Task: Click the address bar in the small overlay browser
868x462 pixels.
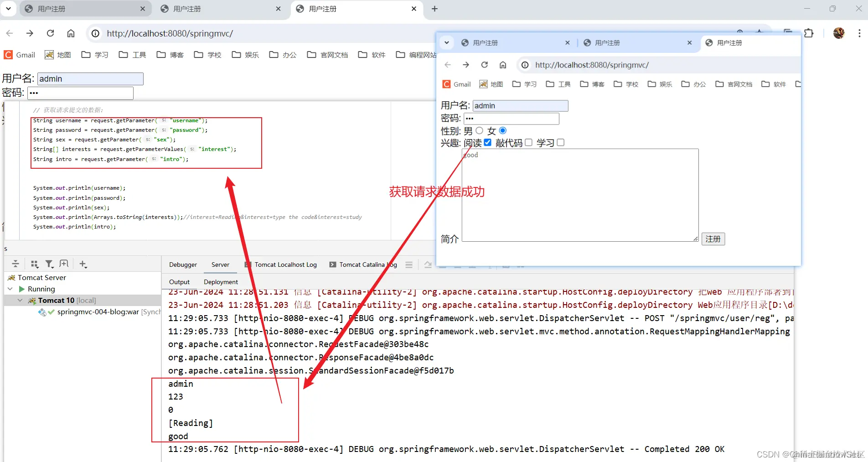Action: (659, 65)
